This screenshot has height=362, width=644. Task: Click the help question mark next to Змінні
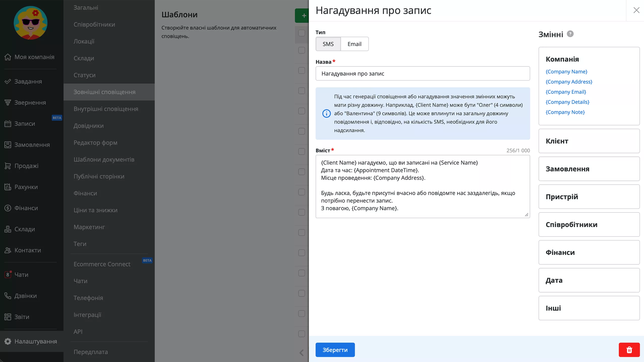[x=570, y=34]
